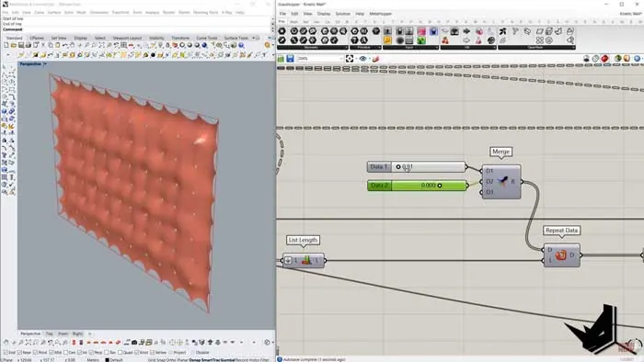
Task: Click the yellow panel component icon in the Input group
Action: [387, 40]
